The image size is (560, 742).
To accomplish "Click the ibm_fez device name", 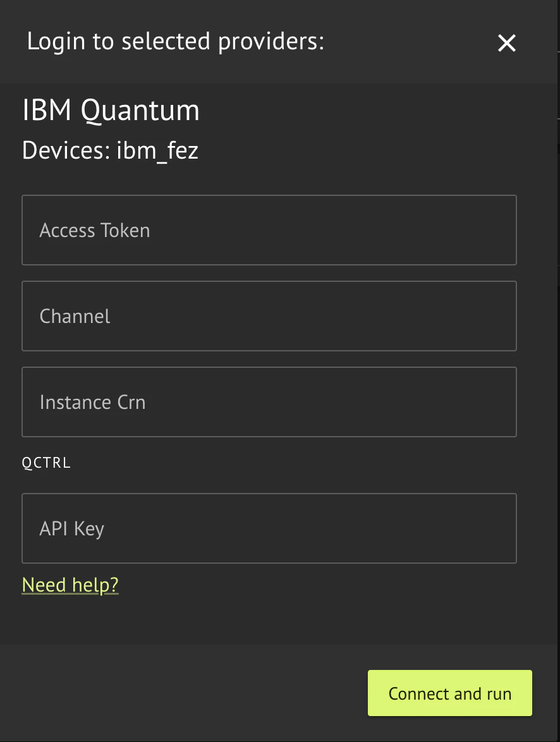I will 157,150.
